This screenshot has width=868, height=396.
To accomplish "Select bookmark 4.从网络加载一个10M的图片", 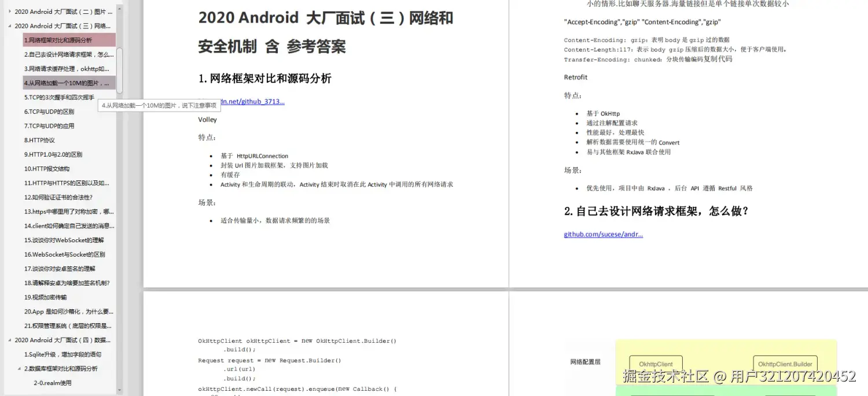I will click(x=69, y=83).
